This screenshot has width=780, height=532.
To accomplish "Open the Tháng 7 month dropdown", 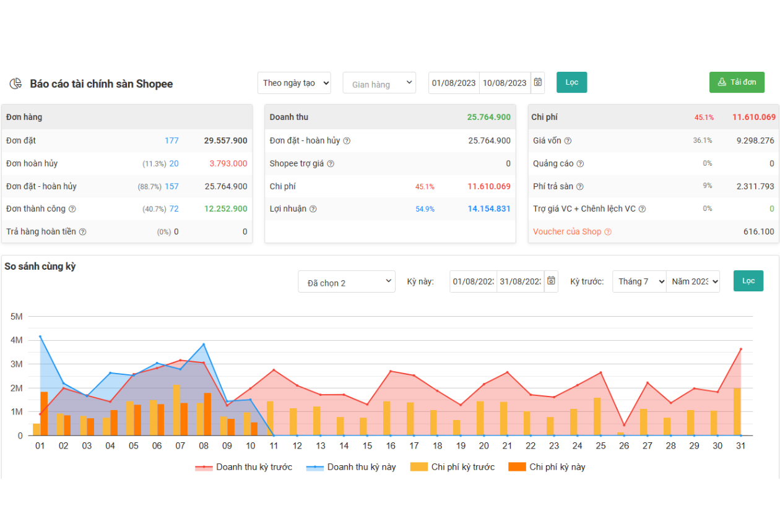I will [x=639, y=281].
